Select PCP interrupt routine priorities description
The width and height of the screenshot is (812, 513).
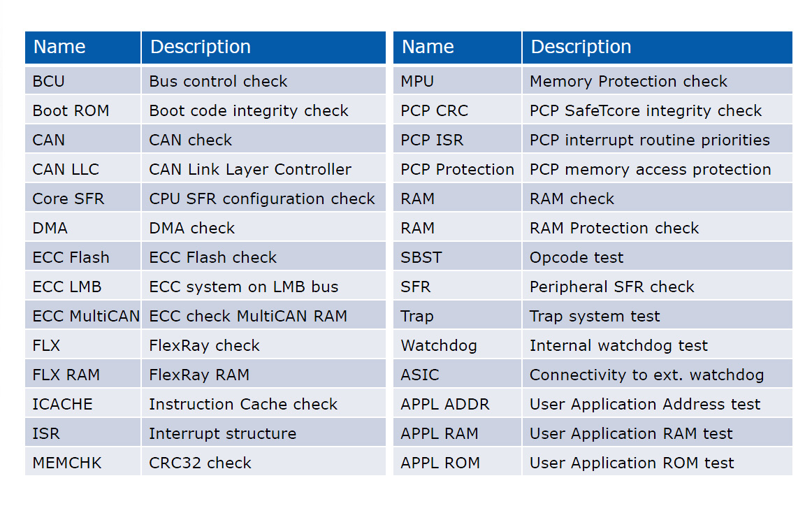(x=649, y=140)
